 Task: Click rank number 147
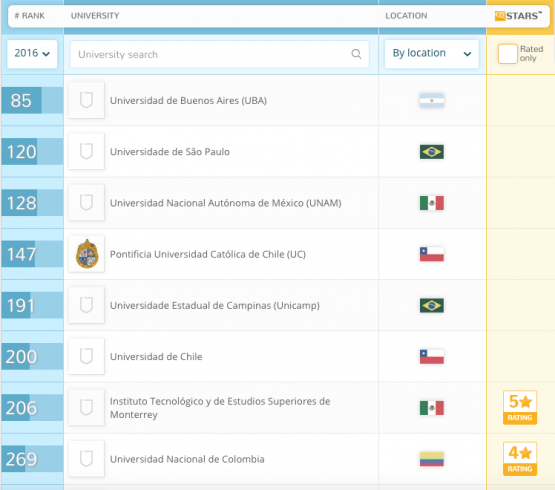pyautogui.click(x=21, y=254)
